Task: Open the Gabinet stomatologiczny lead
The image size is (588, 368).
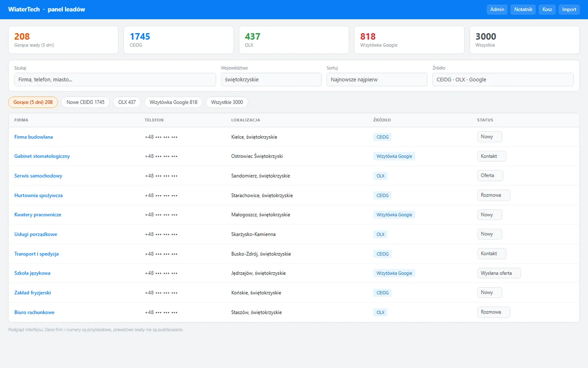Action: 42,156
